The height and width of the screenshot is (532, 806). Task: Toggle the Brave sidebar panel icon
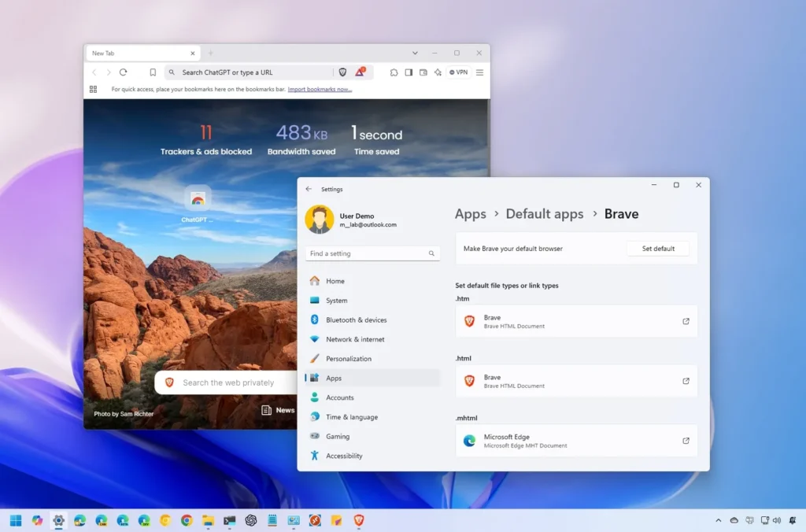pyautogui.click(x=409, y=72)
